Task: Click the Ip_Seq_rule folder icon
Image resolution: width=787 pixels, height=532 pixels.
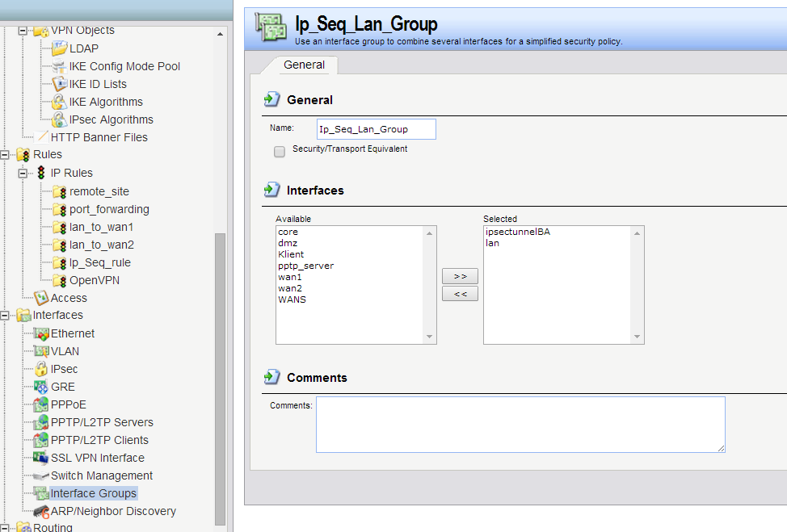Action: (59, 262)
